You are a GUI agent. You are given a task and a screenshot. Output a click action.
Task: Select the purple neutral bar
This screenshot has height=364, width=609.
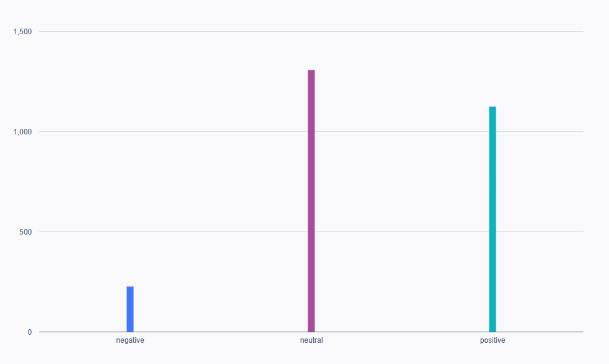(x=311, y=201)
